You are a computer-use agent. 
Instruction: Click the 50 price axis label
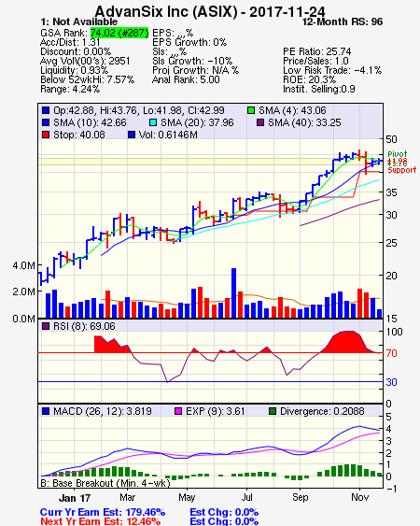tap(391, 139)
